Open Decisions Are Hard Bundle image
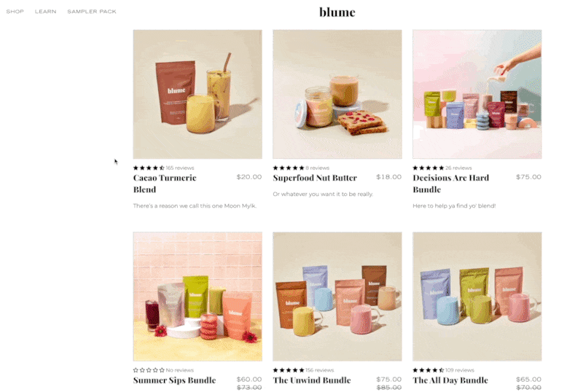Image resolution: width=583 pixels, height=392 pixels. click(477, 95)
